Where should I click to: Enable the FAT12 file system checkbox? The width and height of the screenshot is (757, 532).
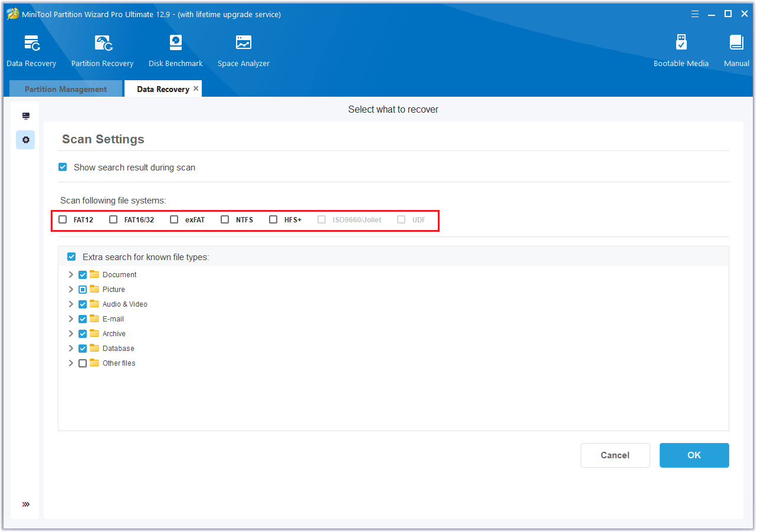point(63,219)
